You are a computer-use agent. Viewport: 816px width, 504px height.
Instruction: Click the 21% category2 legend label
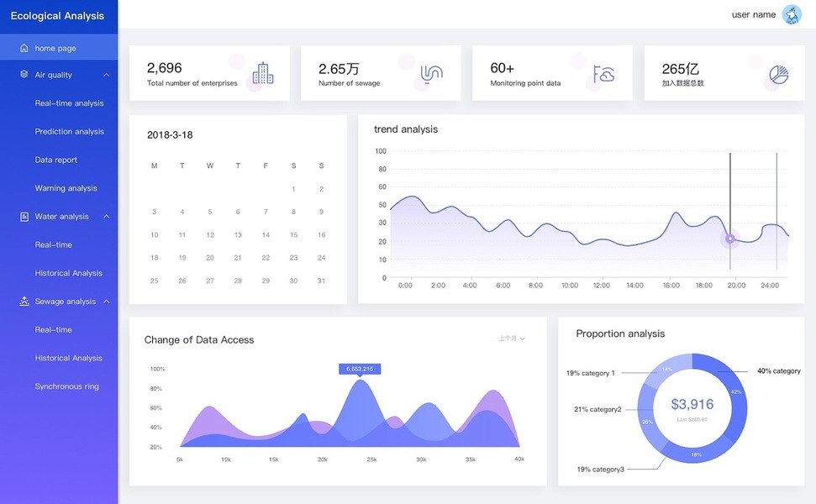click(x=598, y=409)
